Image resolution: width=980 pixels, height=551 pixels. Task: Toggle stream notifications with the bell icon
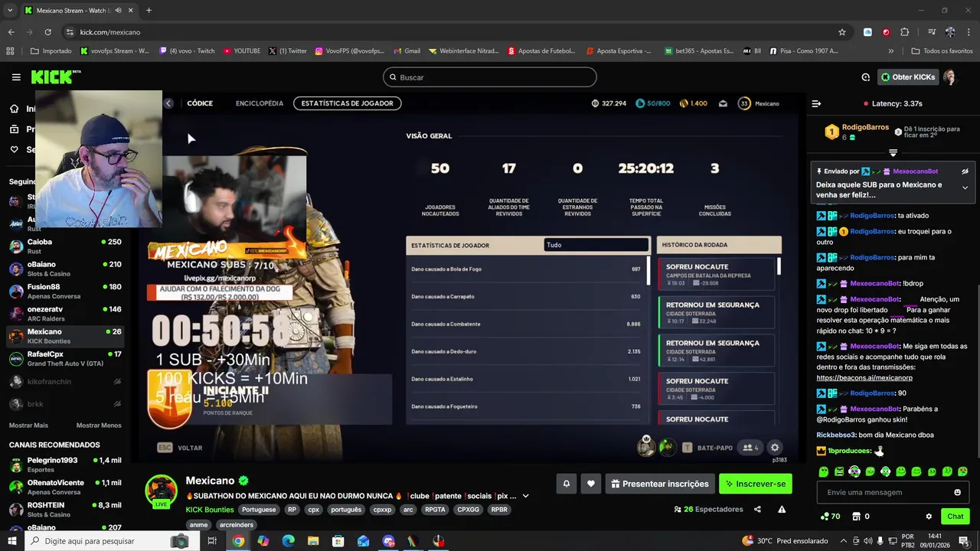click(566, 484)
